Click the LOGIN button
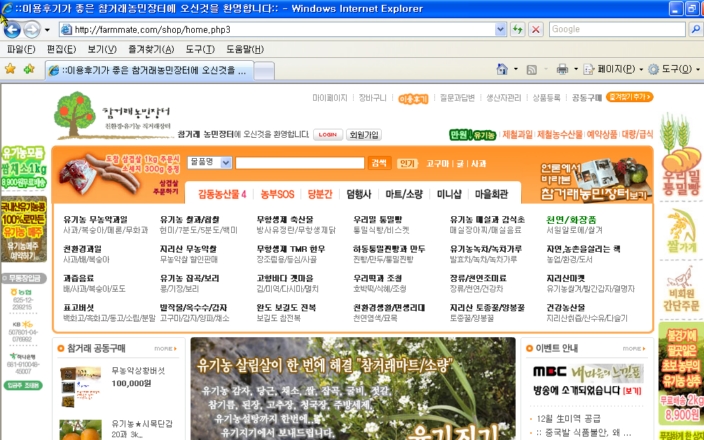704x440 pixels. pyautogui.click(x=328, y=135)
